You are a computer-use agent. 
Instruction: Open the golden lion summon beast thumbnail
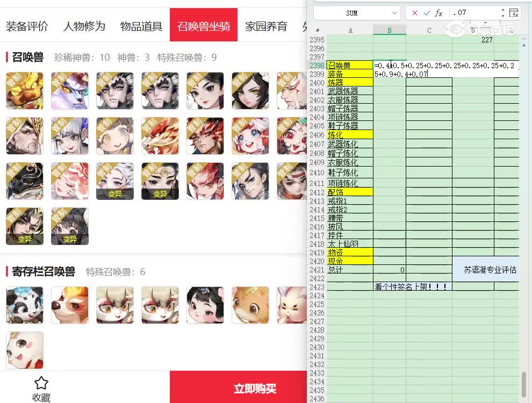pos(25,91)
